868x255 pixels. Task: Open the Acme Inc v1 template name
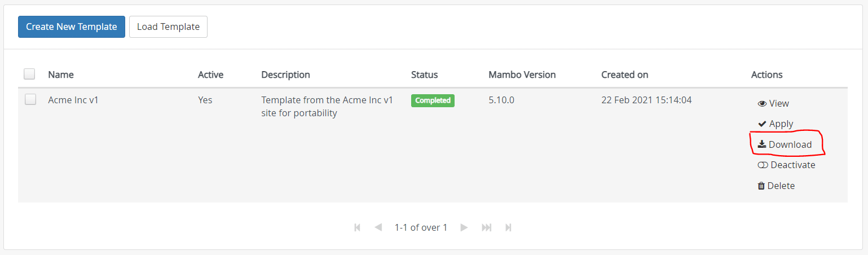point(73,100)
